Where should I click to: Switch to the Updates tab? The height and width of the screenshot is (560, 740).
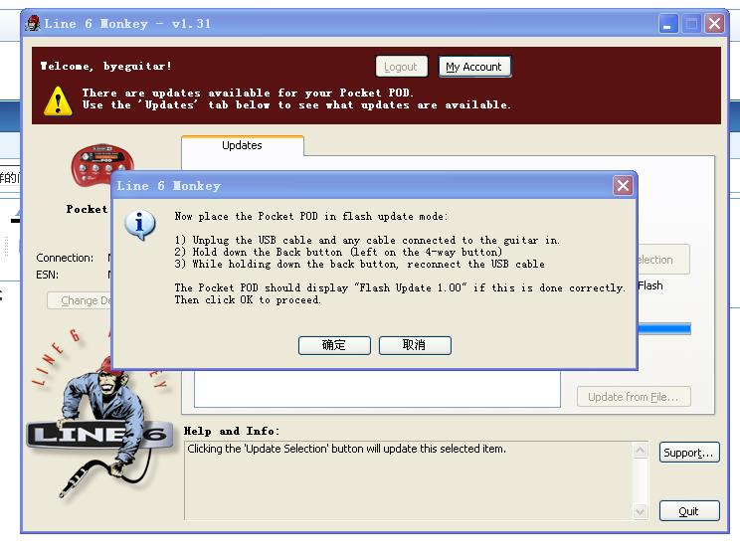242,145
